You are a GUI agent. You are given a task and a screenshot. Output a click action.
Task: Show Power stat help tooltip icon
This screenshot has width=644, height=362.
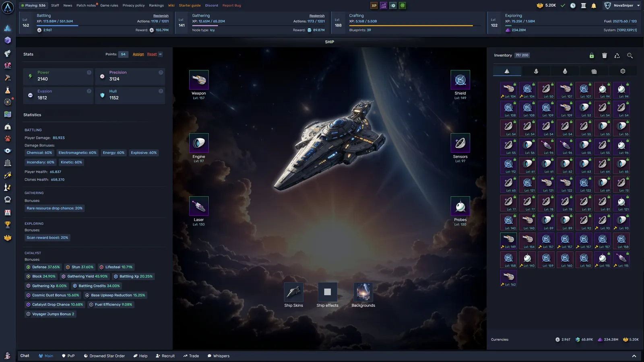tap(89, 72)
